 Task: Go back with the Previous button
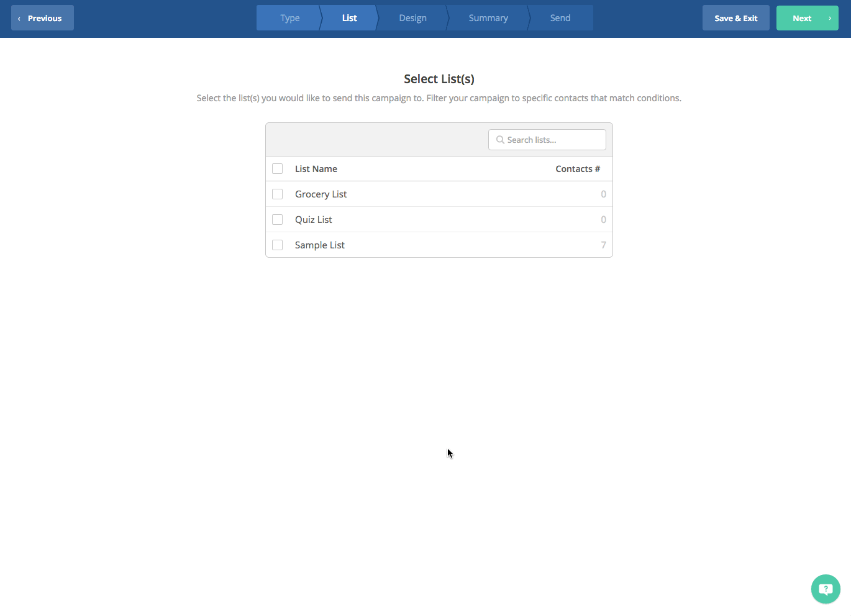[x=43, y=18]
